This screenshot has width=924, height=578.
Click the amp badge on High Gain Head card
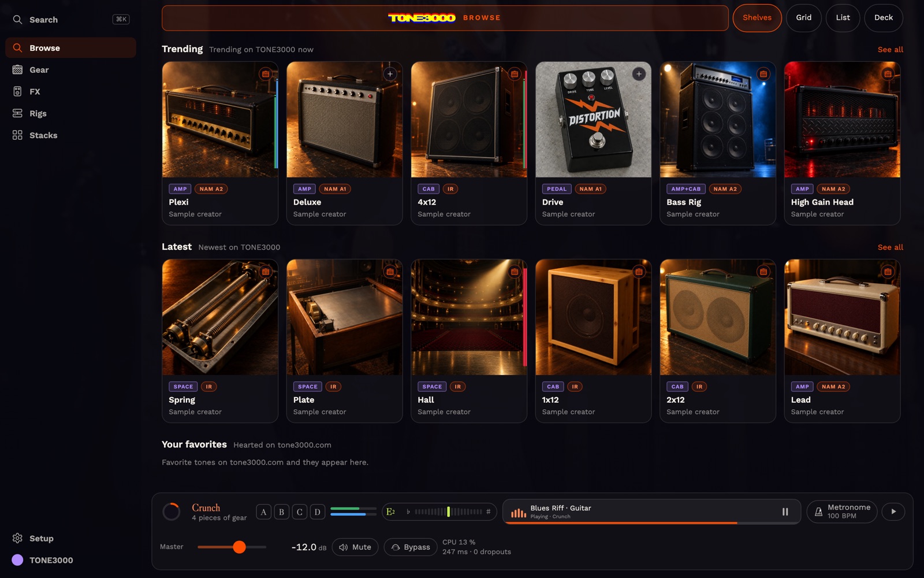pyautogui.click(x=888, y=74)
